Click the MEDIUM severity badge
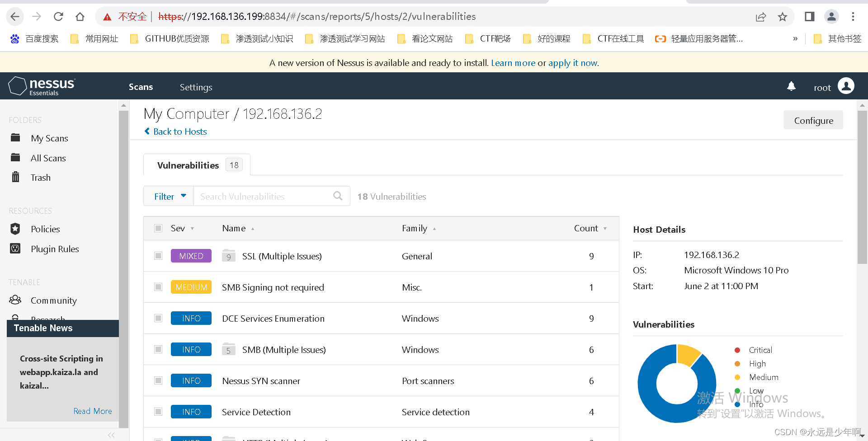Screen dimensions: 868x441 point(191,287)
